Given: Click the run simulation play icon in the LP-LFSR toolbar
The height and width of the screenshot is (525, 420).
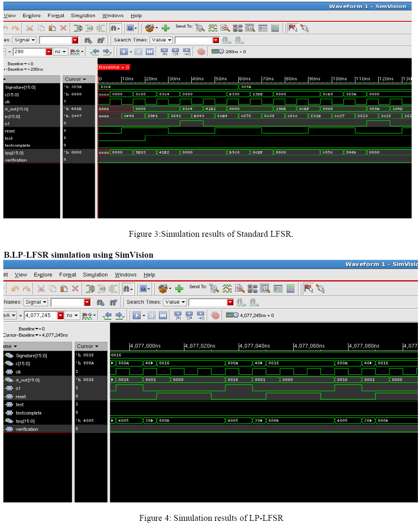Looking at the screenshot, I should pyautogui.click(x=136, y=315).
